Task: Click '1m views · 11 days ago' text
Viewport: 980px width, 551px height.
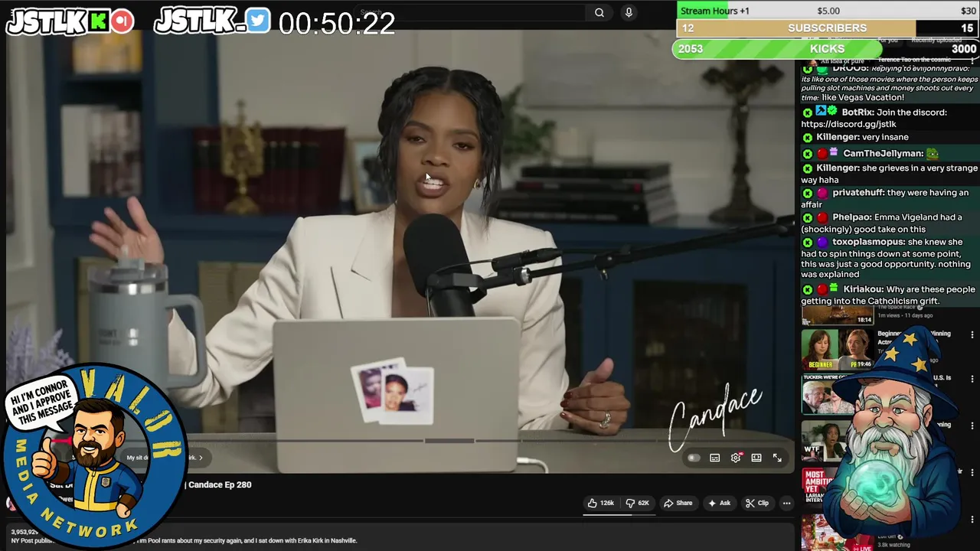Action: [905, 315]
